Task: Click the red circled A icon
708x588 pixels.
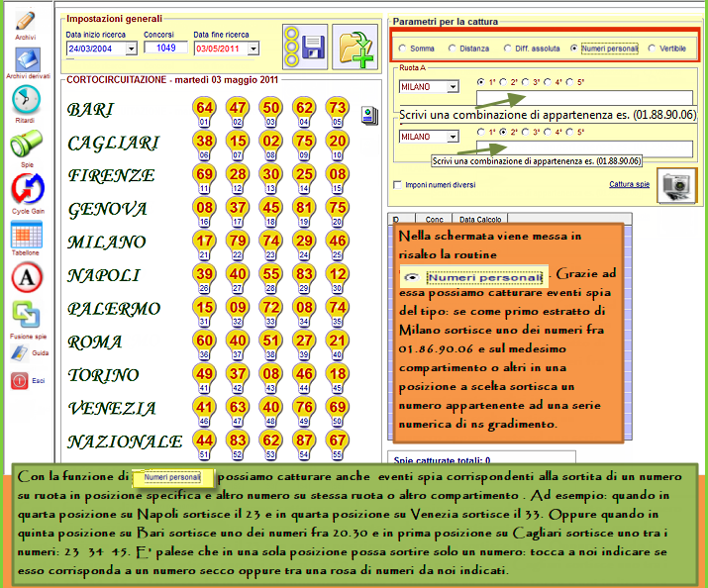Action: tap(27, 277)
